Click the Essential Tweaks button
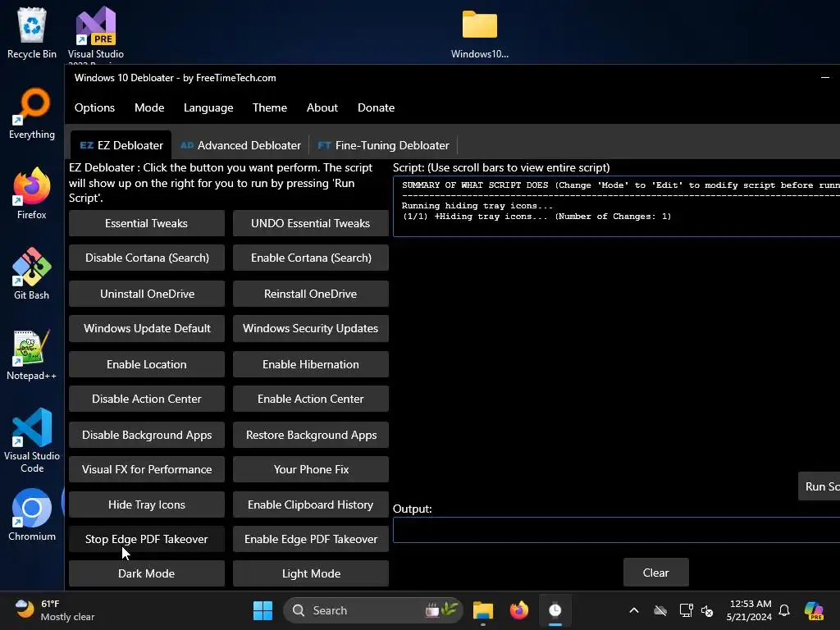 coord(146,223)
